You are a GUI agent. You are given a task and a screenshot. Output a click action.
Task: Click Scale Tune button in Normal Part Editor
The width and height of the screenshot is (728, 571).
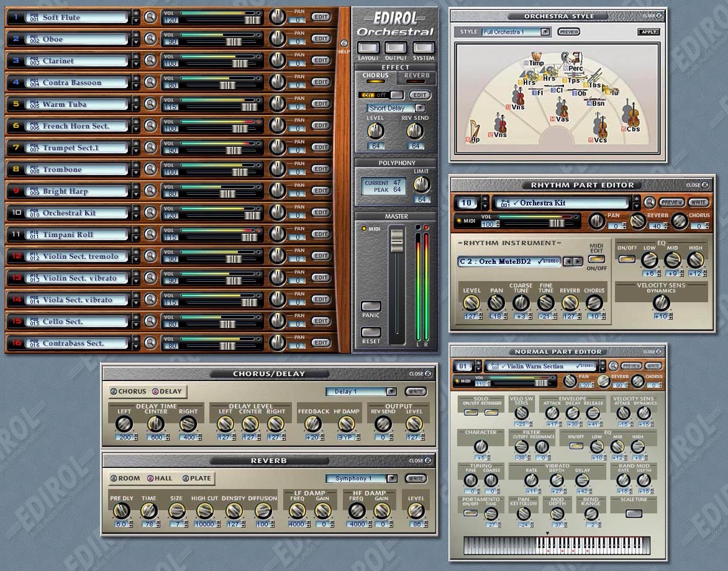click(634, 513)
